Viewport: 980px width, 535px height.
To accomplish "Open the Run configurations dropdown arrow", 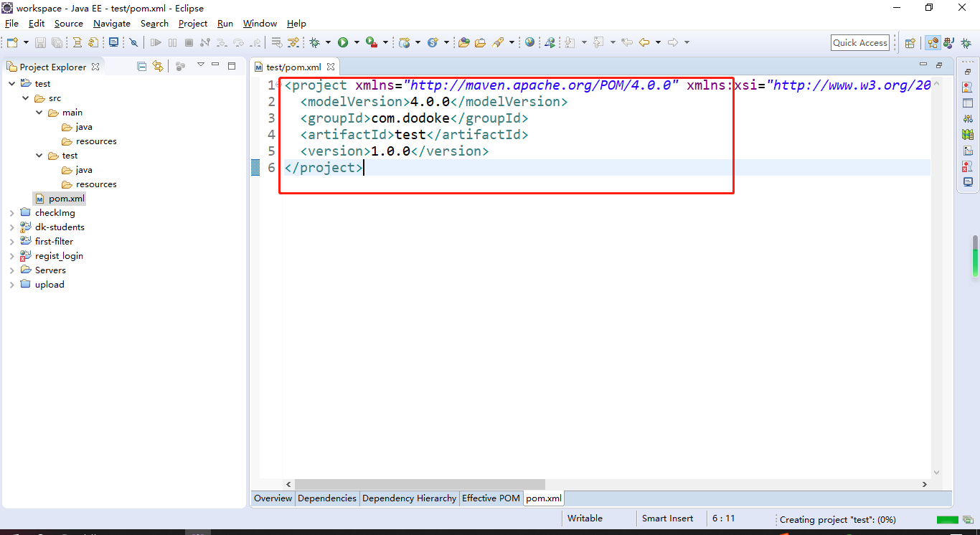I will [357, 42].
